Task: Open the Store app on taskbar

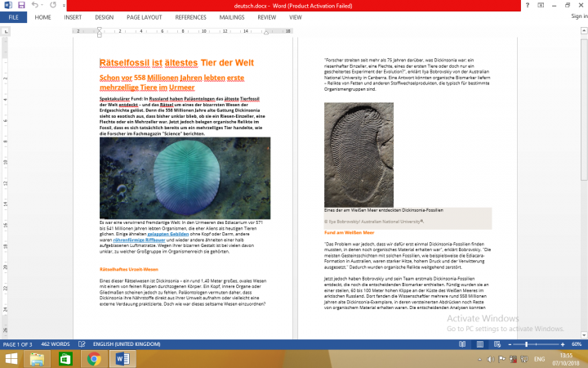Action: (65, 359)
